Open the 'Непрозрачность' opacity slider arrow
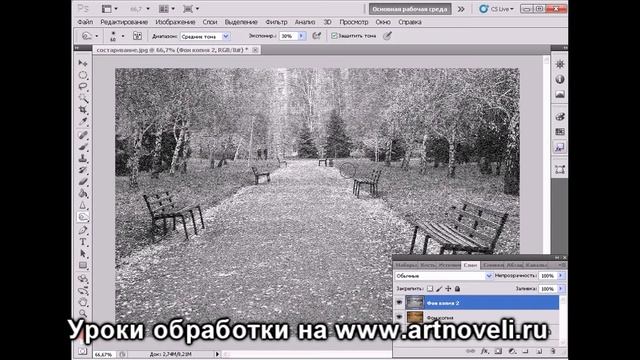 coord(560,276)
